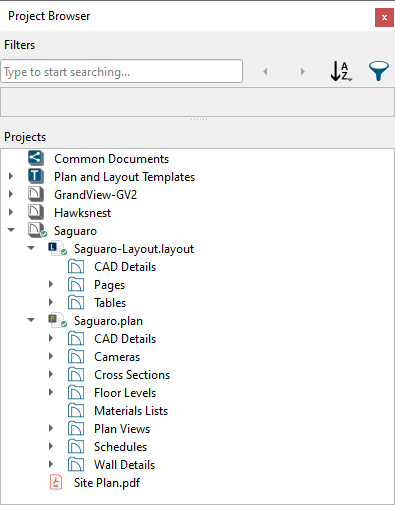Close the Project Browser panel

[384, 18]
